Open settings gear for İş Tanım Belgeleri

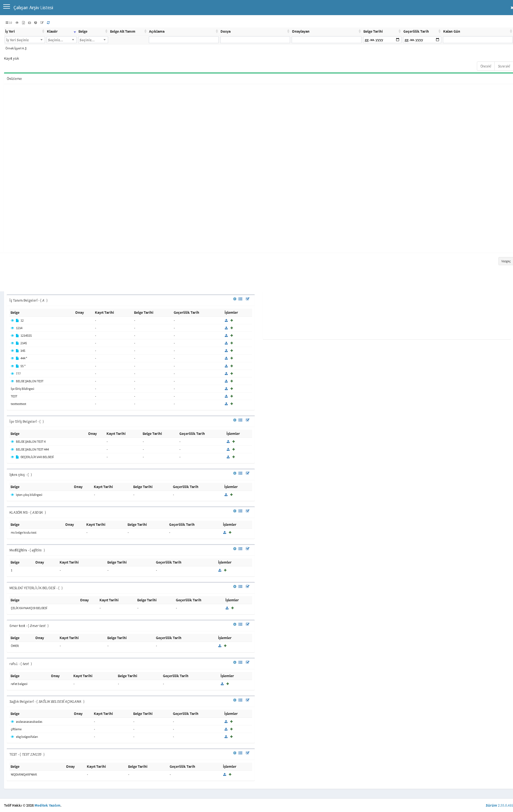tap(235, 299)
